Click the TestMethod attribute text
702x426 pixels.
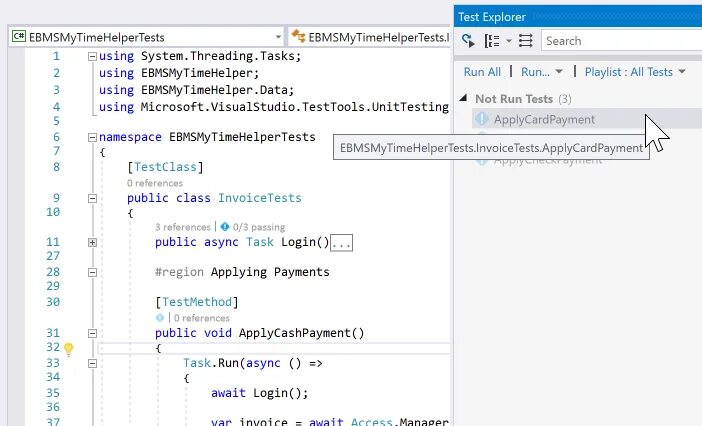[197, 302]
